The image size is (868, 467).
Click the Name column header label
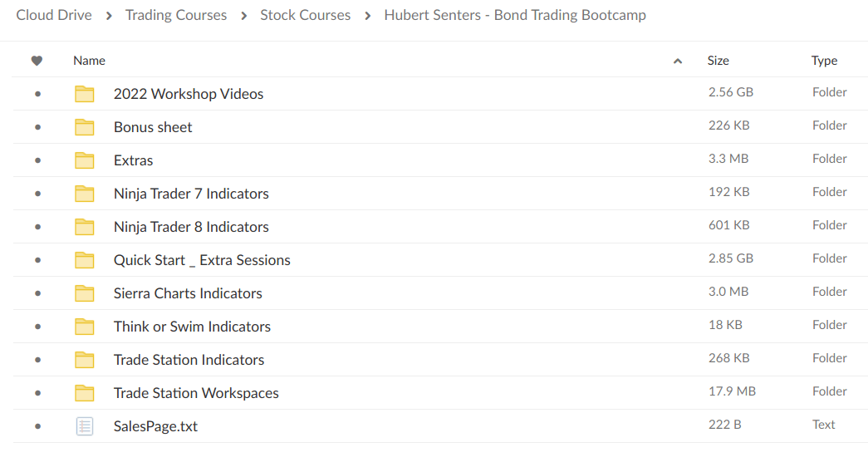coord(89,61)
